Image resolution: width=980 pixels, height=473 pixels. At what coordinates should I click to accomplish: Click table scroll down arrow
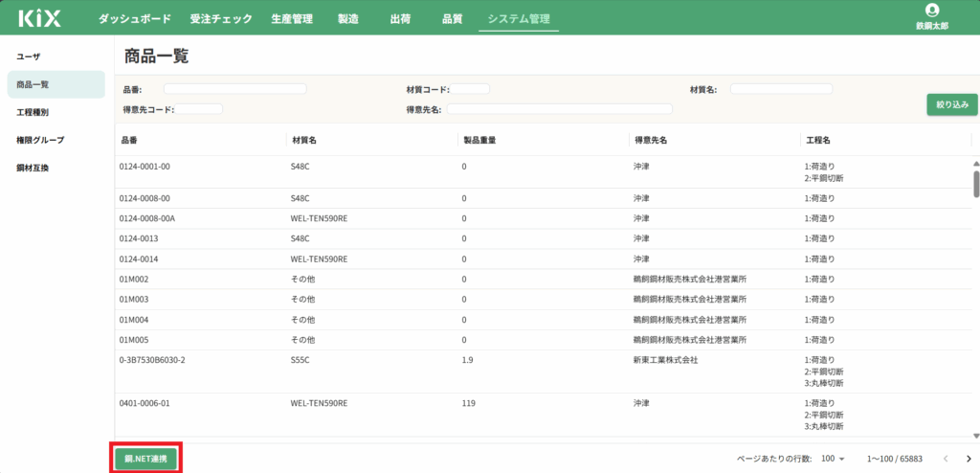click(975, 436)
